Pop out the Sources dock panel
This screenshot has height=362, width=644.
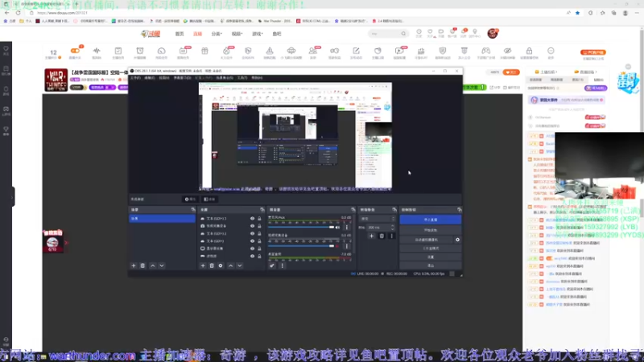coord(262,210)
